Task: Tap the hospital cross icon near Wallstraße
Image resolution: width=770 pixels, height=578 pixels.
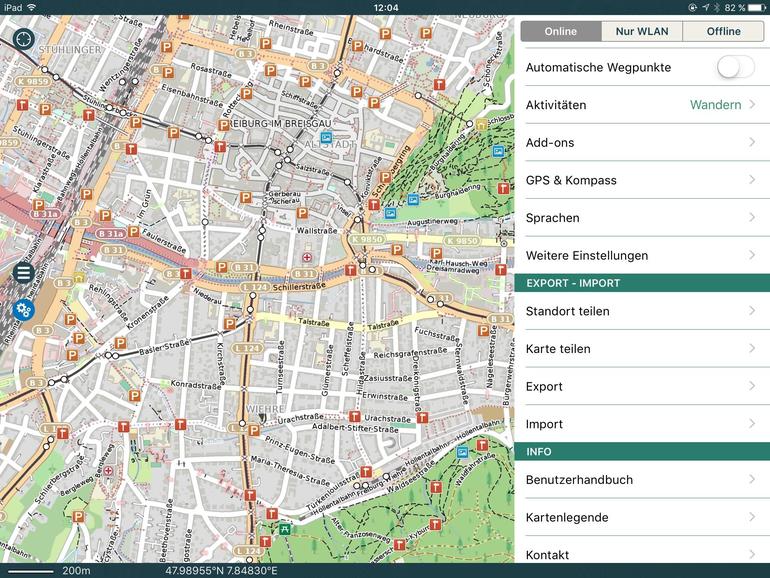Action: (x=307, y=258)
